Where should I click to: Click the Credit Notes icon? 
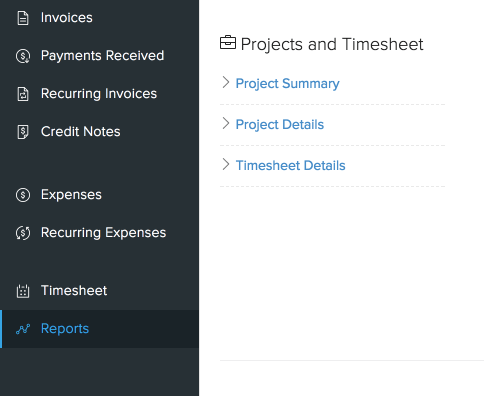[23, 132]
